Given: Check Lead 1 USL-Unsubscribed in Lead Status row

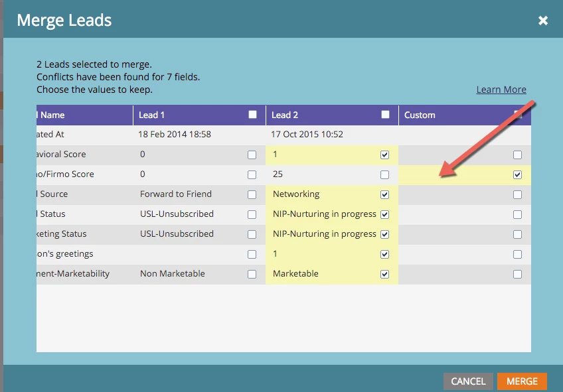Looking at the screenshot, I should (252, 214).
